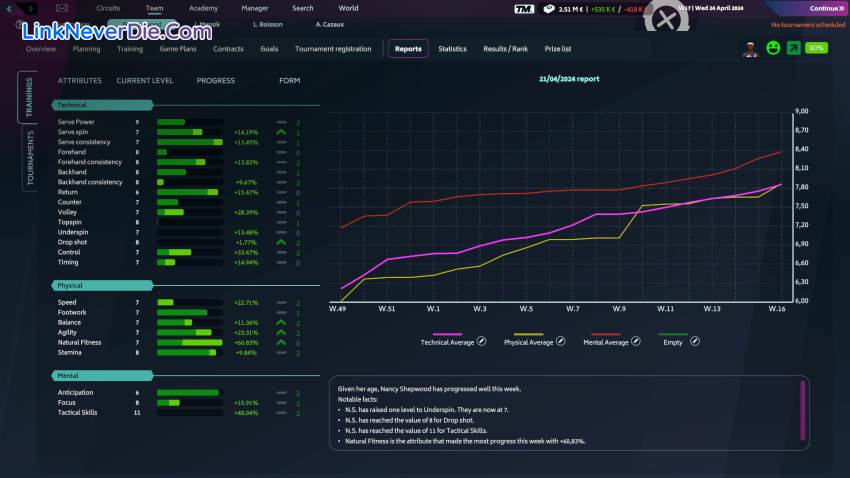850x478 pixels.
Task: Click the report text purple scrollbar
Action: (x=802, y=409)
